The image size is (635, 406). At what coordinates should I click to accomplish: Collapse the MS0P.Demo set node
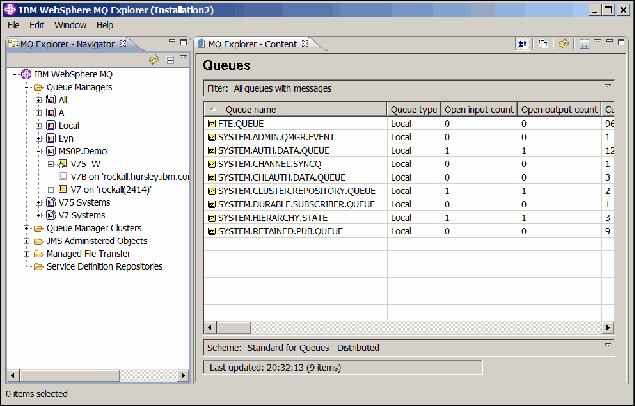pyautogui.click(x=39, y=151)
